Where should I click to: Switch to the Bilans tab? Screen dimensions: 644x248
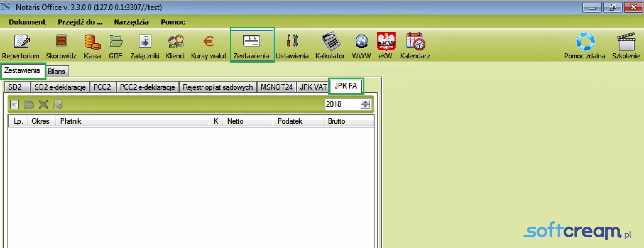tap(57, 72)
